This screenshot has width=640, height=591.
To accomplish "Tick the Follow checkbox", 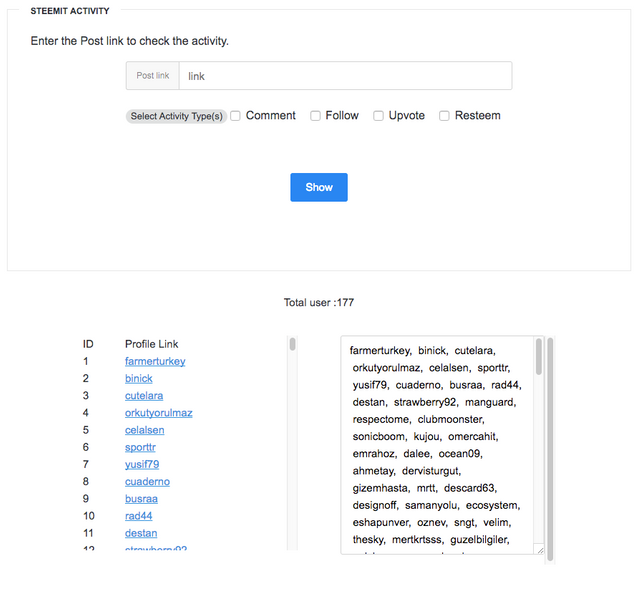I will click(x=315, y=116).
